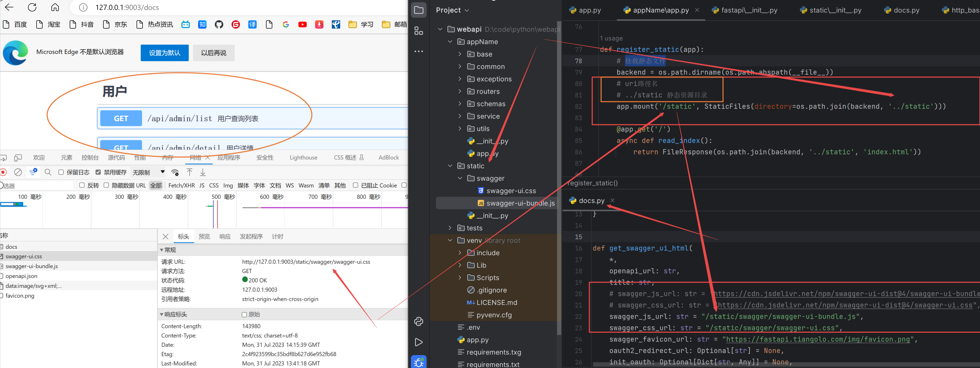Select swagger-ui-bundle.js in request list
Viewport: 980px width, 368px height.
(32, 266)
